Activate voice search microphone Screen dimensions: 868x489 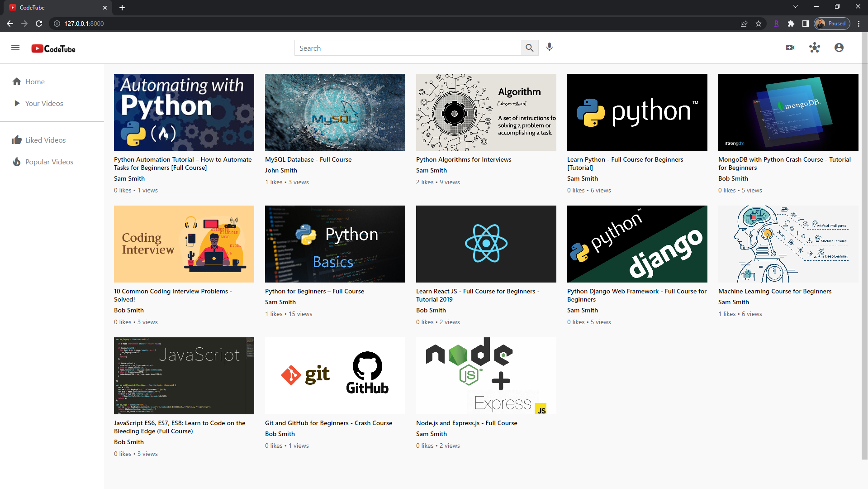point(550,47)
